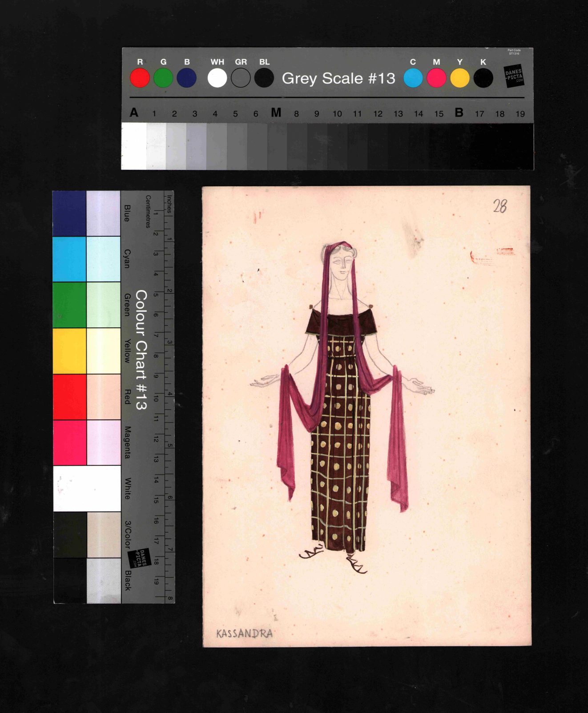Click the saturated yellow swatch on colour chart
The height and width of the screenshot is (713, 588).
tap(69, 350)
